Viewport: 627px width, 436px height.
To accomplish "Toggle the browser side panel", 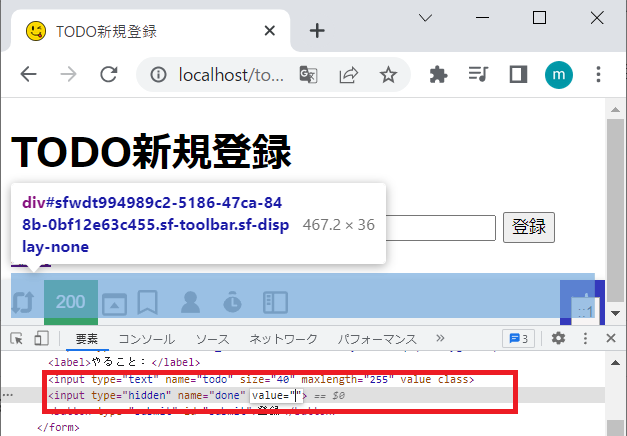I will [x=518, y=74].
